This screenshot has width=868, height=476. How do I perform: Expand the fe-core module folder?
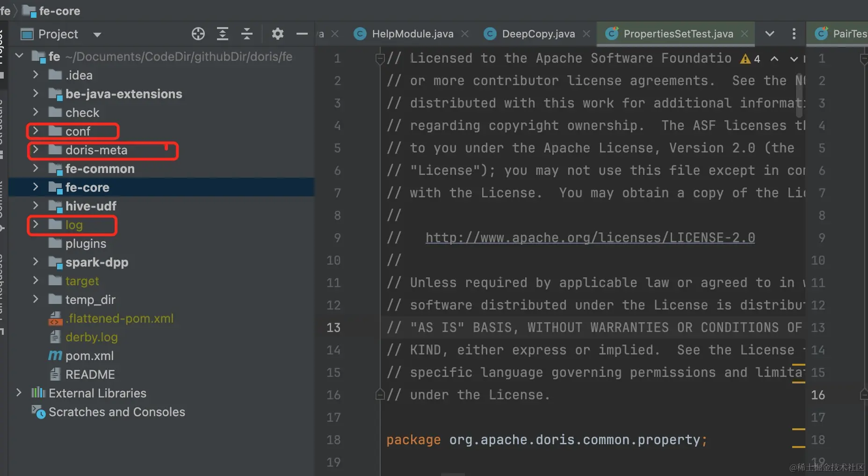click(x=36, y=187)
